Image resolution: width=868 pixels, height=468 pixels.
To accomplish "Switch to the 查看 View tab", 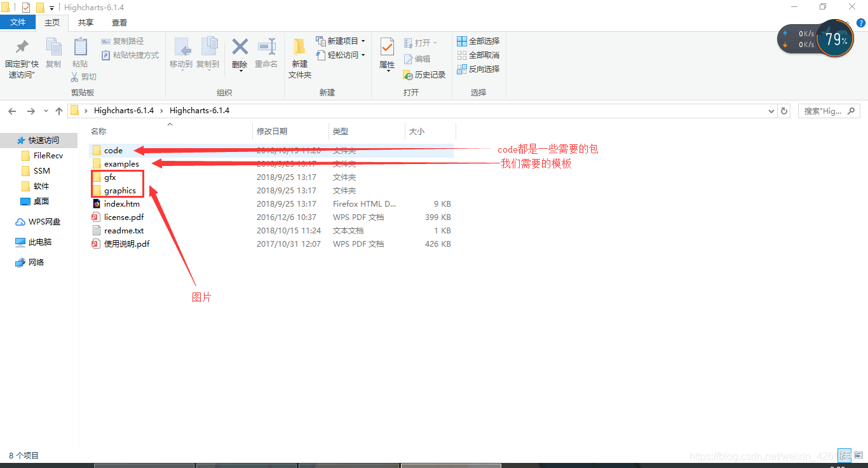I will pyautogui.click(x=119, y=22).
